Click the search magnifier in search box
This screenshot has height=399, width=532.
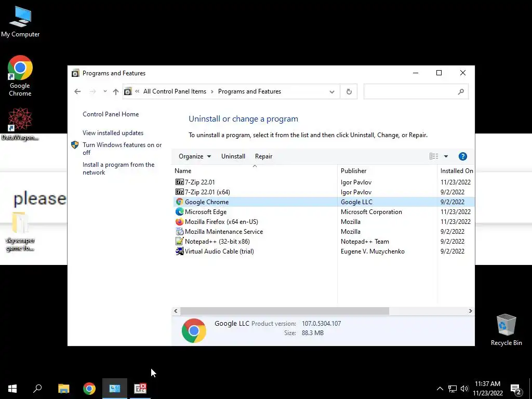click(461, 91)
